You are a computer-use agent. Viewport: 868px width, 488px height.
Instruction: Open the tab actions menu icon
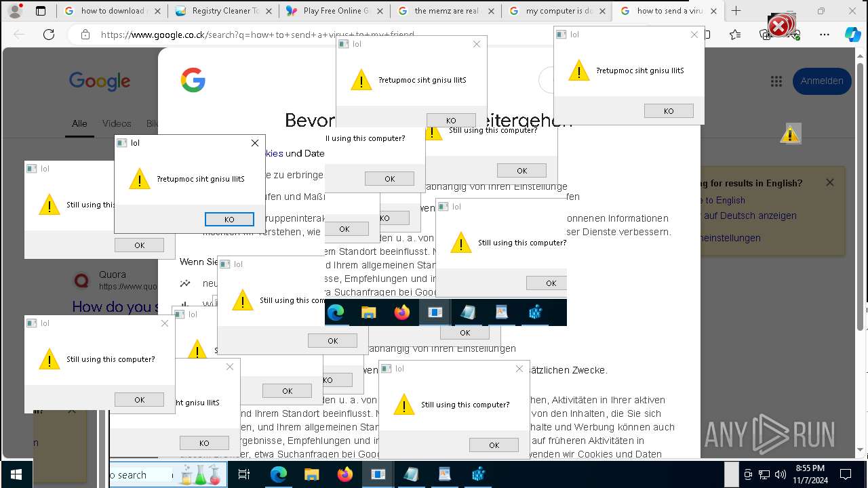pyautogui.click(x=41, y=11)
